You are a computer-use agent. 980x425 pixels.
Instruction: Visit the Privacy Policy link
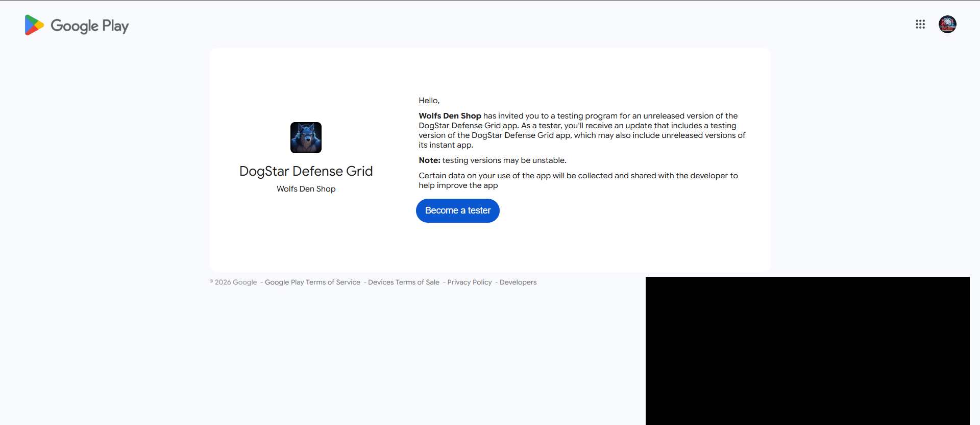(x=469, y=282)
